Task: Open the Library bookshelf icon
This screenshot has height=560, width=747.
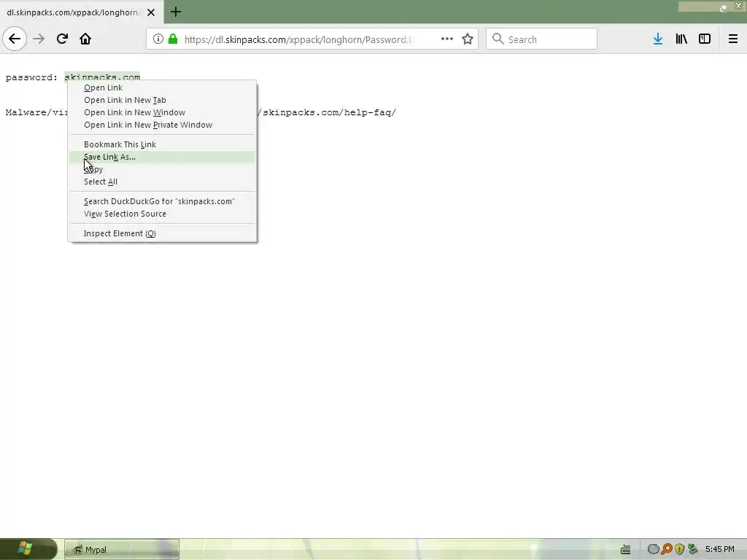Action: 681,39
